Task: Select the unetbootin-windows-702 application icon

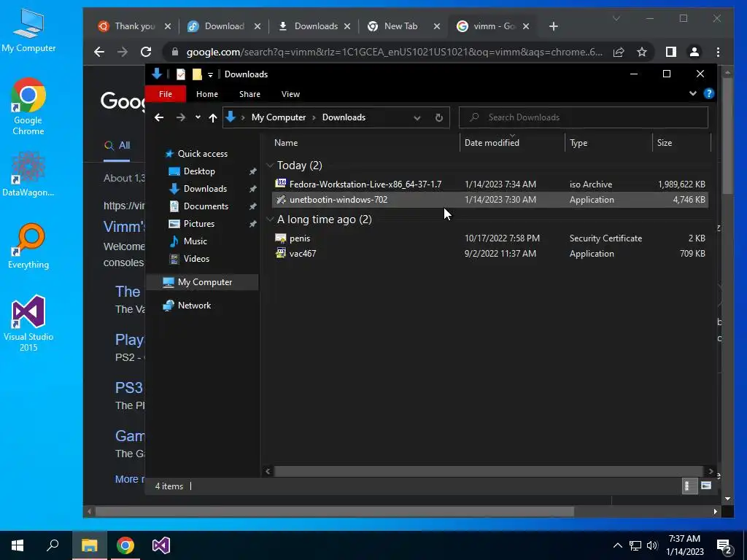Action: point(281,200)
